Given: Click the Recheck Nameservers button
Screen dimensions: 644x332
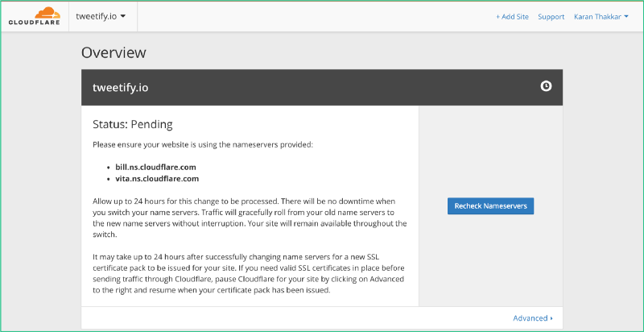Looking at the screenshot, I should point(490,205).
